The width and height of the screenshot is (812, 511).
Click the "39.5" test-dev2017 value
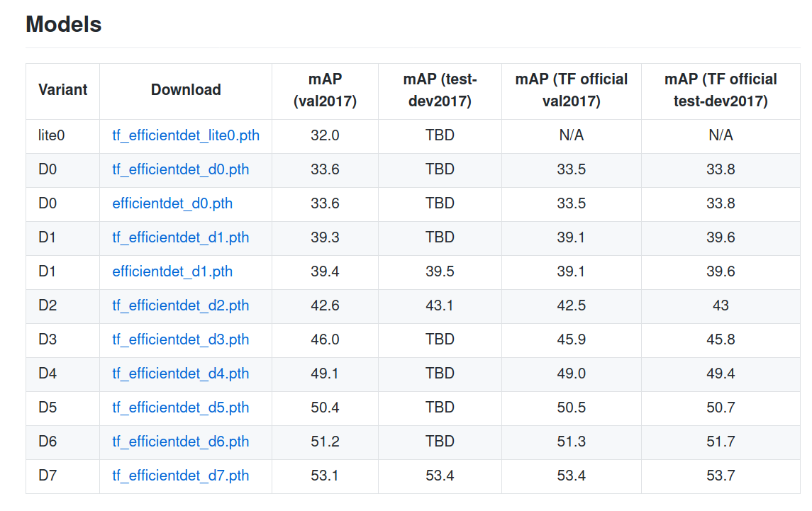pos(440,272)
